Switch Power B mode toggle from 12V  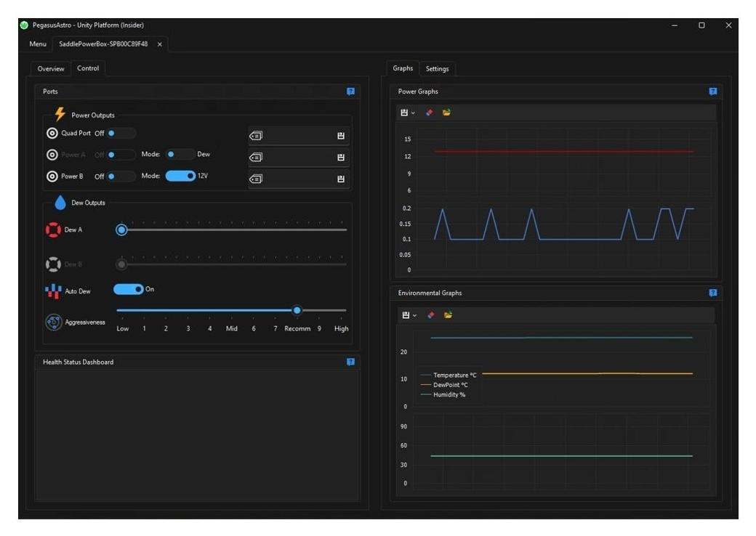point(180,176)
